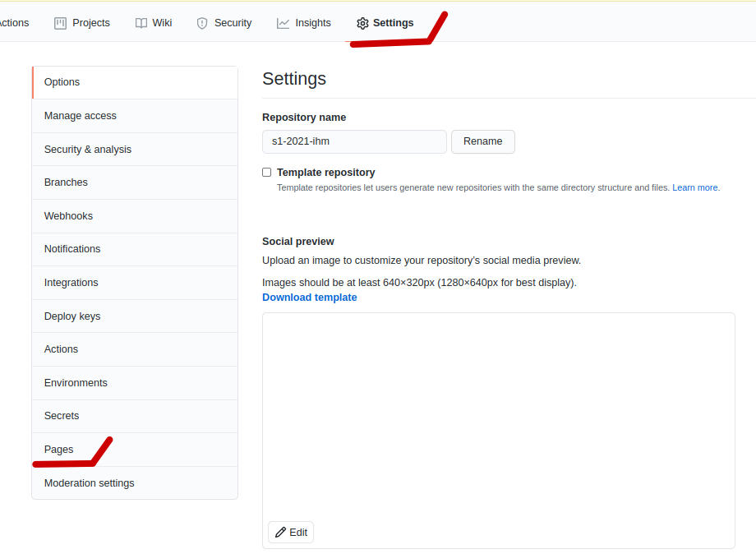Go to Security & analysis settings
Screen dimensions: 756x554
pos(88,150)
